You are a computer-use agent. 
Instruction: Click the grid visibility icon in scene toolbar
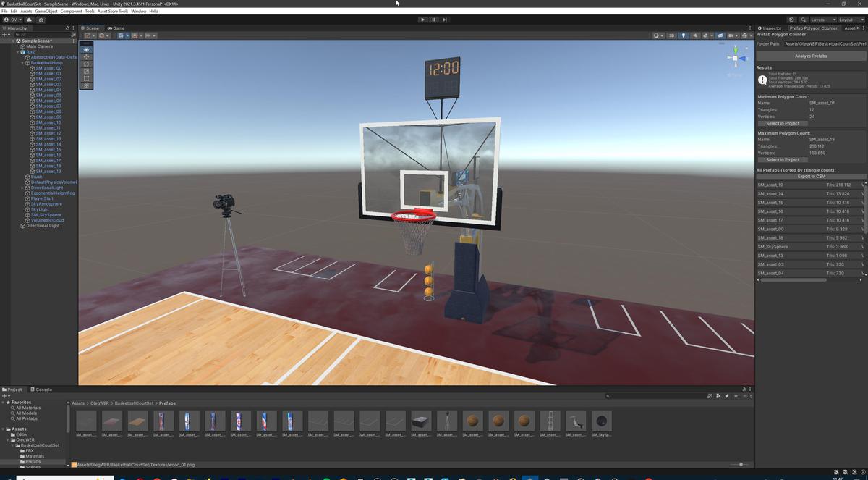click(731, 35)
